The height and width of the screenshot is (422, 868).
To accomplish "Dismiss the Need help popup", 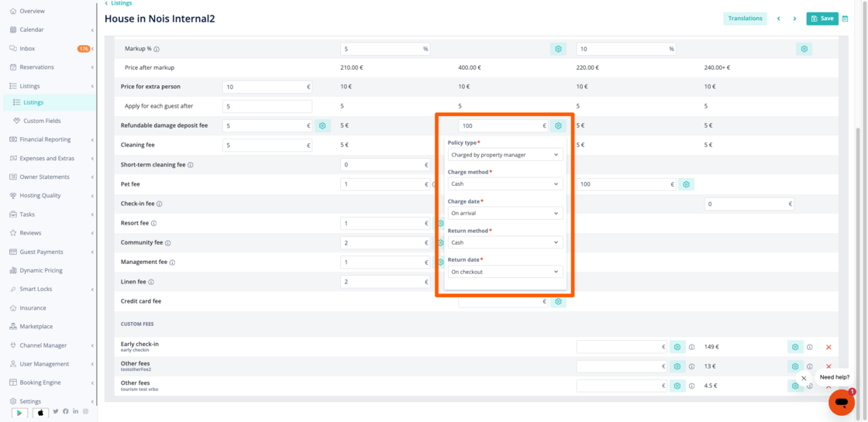I will tap(804, 379).
